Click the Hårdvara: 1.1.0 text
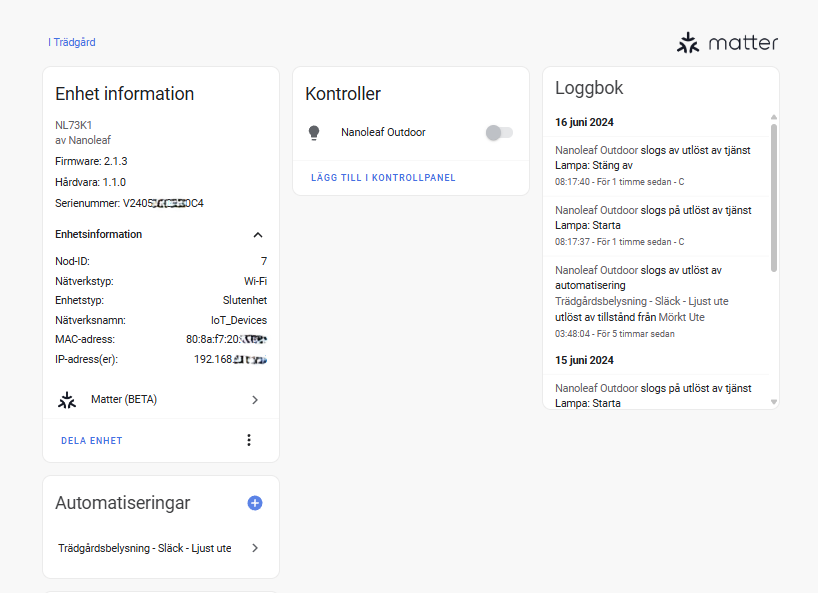The width and height of the screenshot is (818, 593). click(91, 183)
